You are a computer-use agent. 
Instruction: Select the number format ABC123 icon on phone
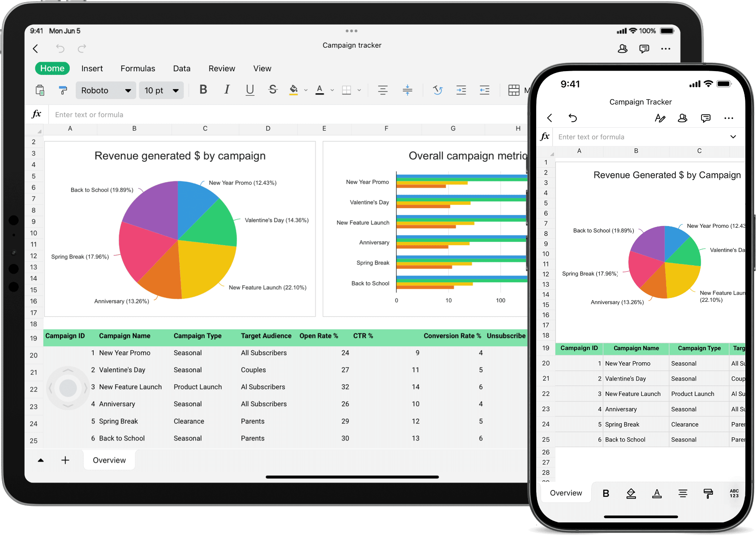[734, 493]
